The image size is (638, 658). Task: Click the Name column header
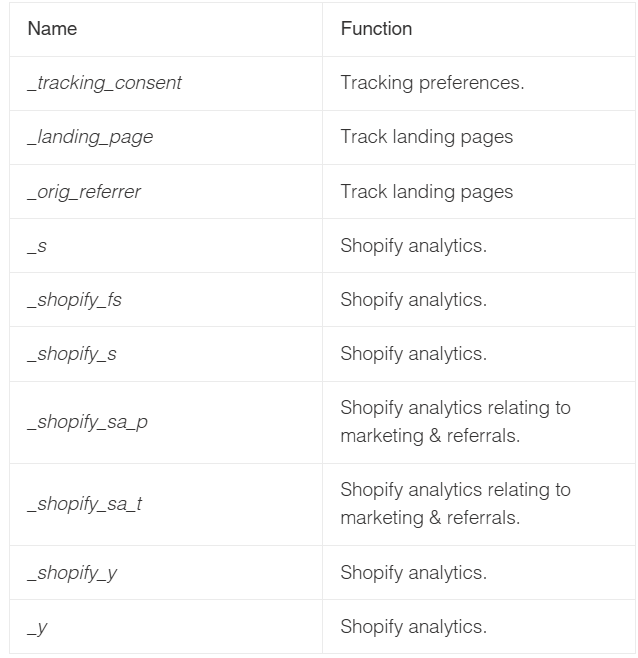[52, 29]
